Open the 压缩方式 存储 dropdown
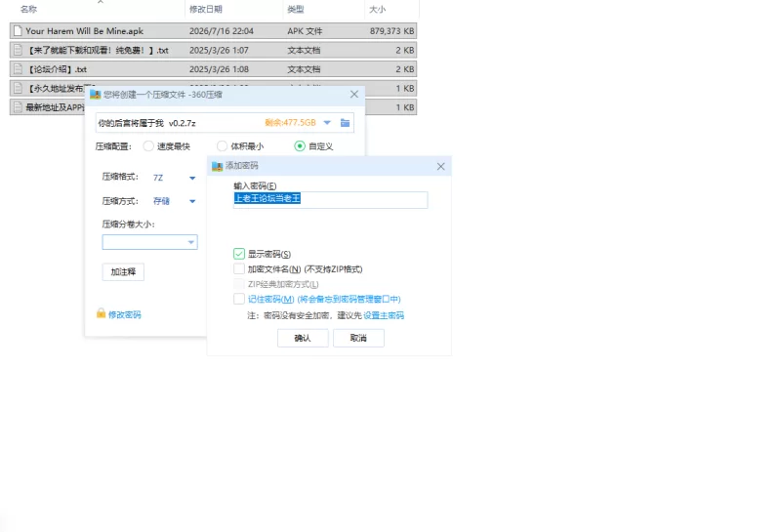The width and height of the screenshot is (781, 532). (192, 201)
